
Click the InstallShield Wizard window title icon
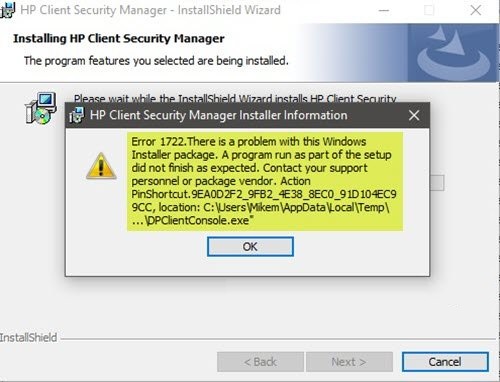tap(7, 10)
